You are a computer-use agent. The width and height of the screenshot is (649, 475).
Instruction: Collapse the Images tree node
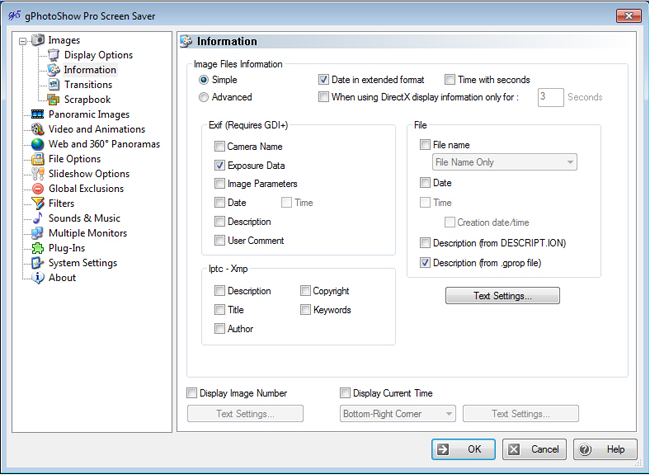(x=23, y=41)
